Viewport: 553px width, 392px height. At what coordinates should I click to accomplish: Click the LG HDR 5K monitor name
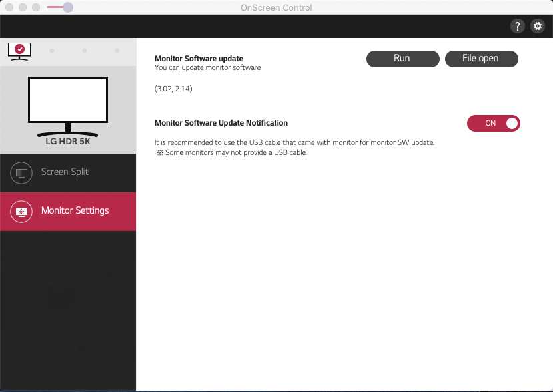point(68,142)
